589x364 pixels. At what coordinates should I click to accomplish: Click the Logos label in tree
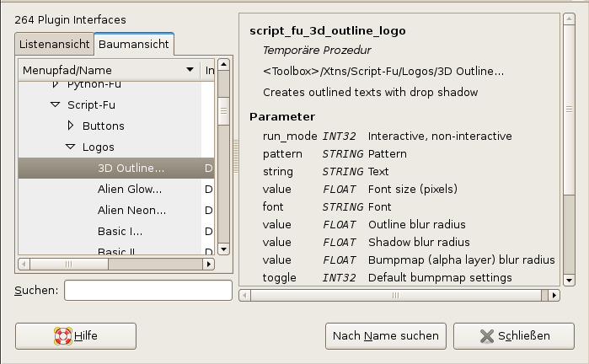[x=98, y=147]
